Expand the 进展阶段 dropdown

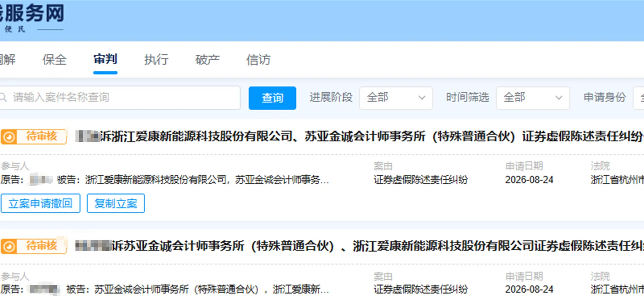(396, 98)
